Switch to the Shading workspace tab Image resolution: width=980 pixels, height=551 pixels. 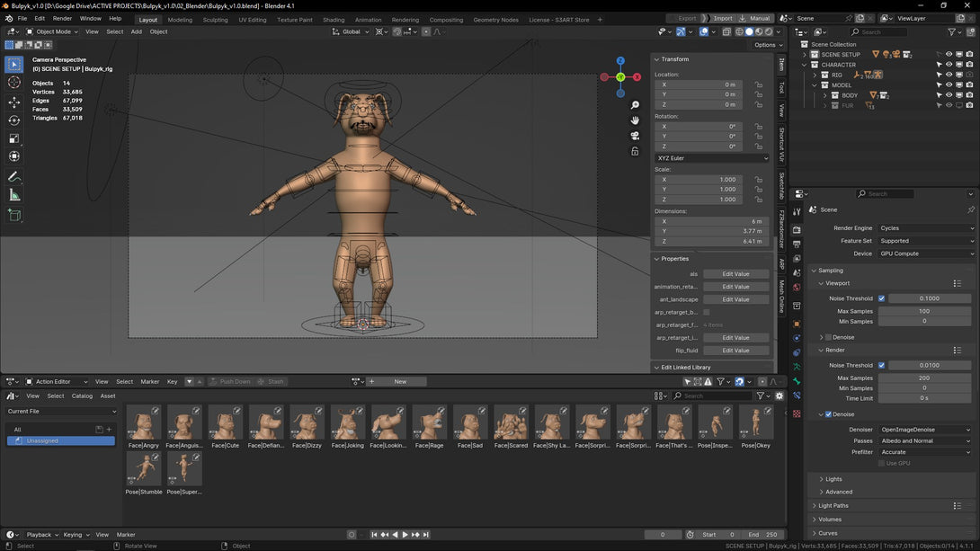tap(334, 20)
